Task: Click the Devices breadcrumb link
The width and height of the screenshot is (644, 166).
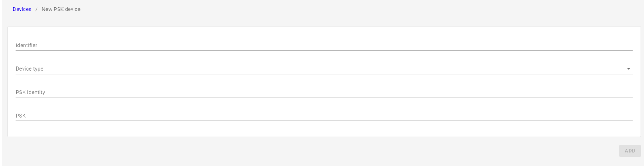Action: coord(22,9)
